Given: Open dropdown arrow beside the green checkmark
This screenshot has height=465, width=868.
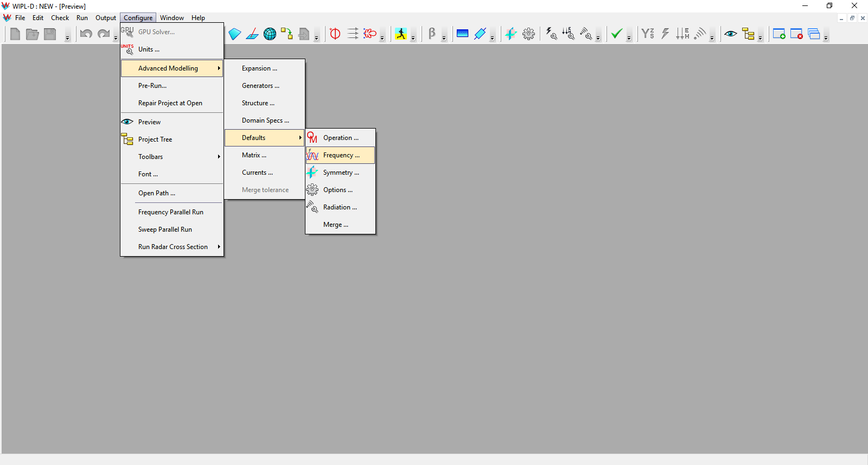Looking at the screenshot, I should coord(629,37).
